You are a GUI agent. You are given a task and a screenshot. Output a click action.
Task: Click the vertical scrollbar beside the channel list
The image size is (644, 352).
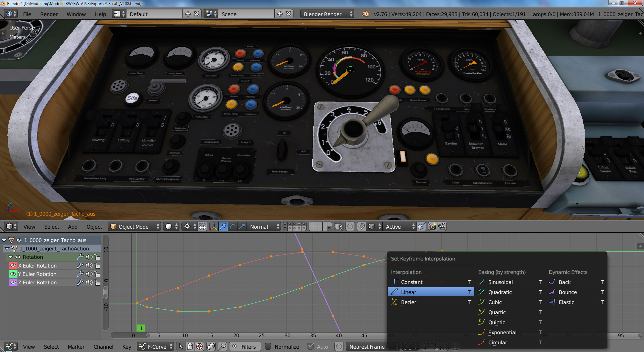click(105, 292)
